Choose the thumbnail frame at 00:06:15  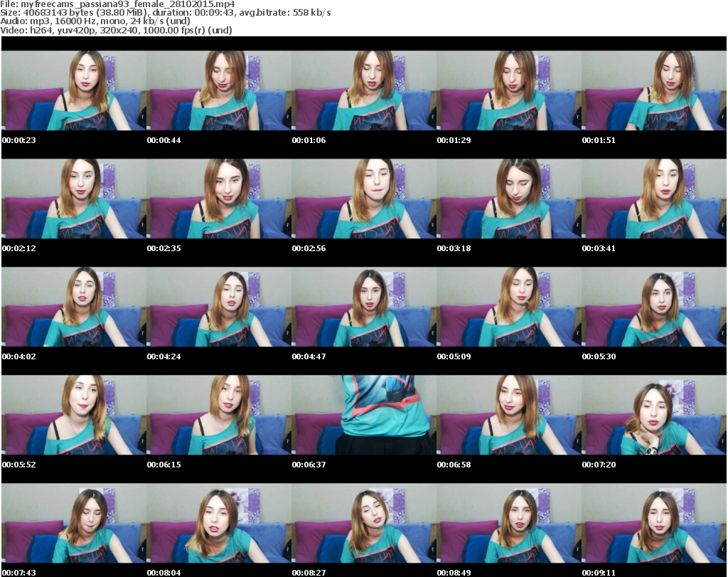[219, 415]
